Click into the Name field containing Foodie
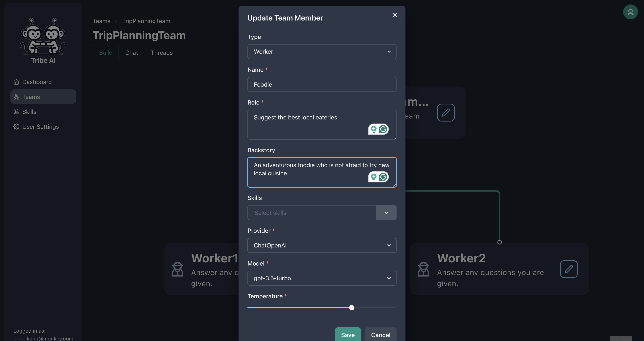Image resolution: width=644 pixels, height=341 pixels. pyautogui.click(x=321, y=84)
